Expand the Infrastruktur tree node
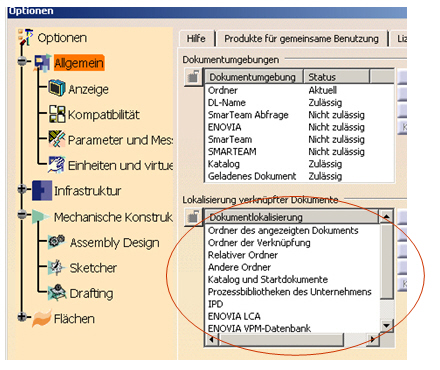 [22, 189]
